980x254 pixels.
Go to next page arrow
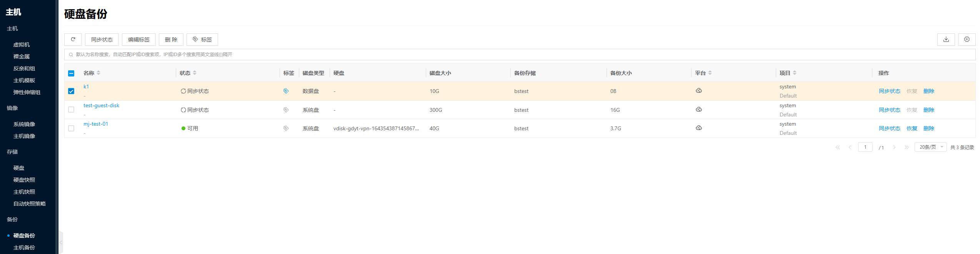[x=894, y=147]
